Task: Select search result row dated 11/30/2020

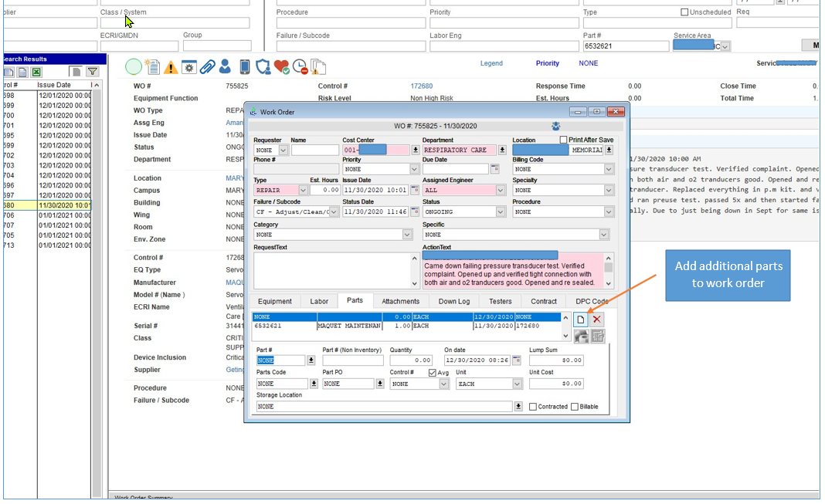Action: (x=47, y=205)
